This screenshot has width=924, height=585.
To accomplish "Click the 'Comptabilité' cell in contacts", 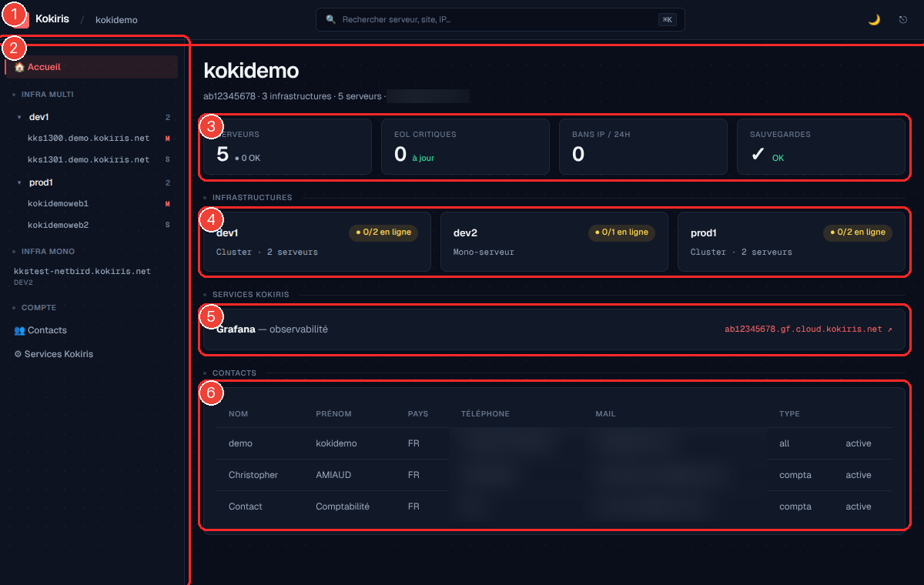I will point(343,506).
